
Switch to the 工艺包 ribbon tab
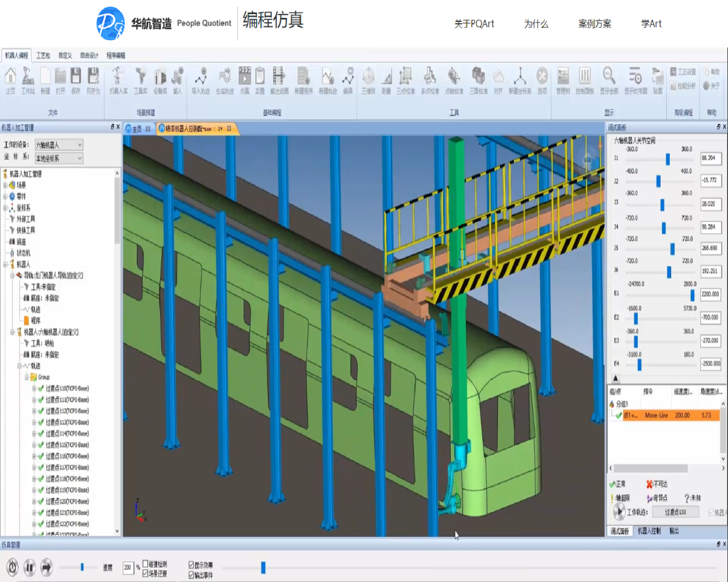point(43,55)
